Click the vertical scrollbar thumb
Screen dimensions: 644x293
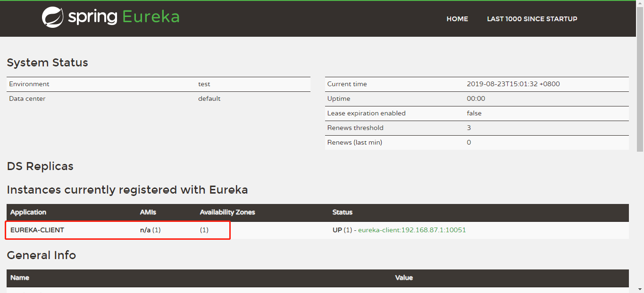(640, 79)
